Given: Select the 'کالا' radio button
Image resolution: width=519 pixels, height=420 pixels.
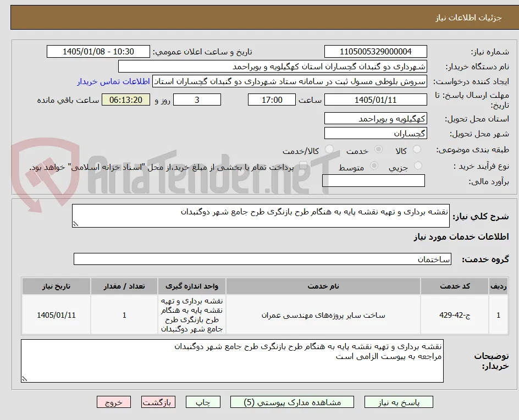Looking at the screenshot, I should click(x=417, y=150).
